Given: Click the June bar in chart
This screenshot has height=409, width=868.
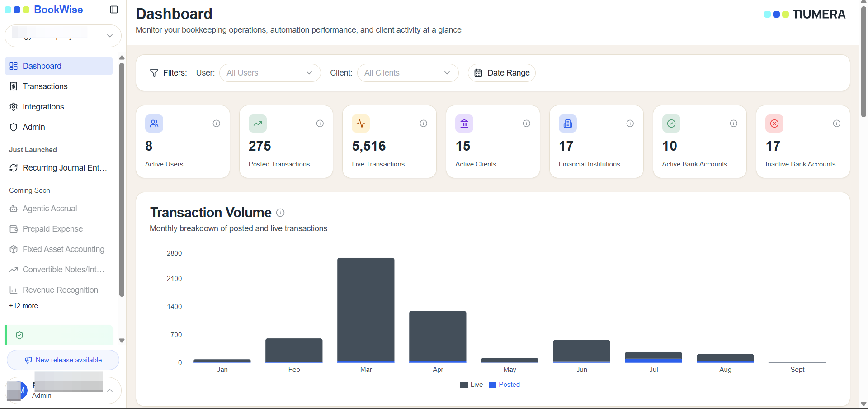Looking at the screenshot, I should (581, 351).
